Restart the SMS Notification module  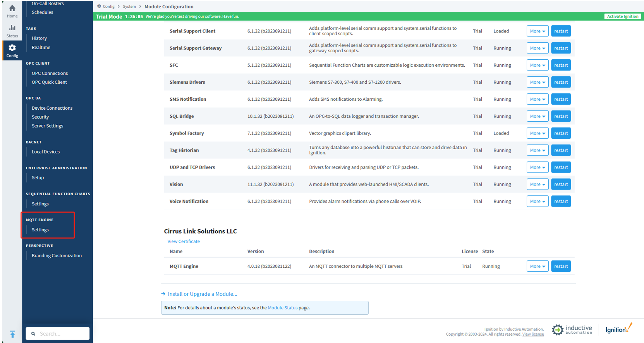561,99
